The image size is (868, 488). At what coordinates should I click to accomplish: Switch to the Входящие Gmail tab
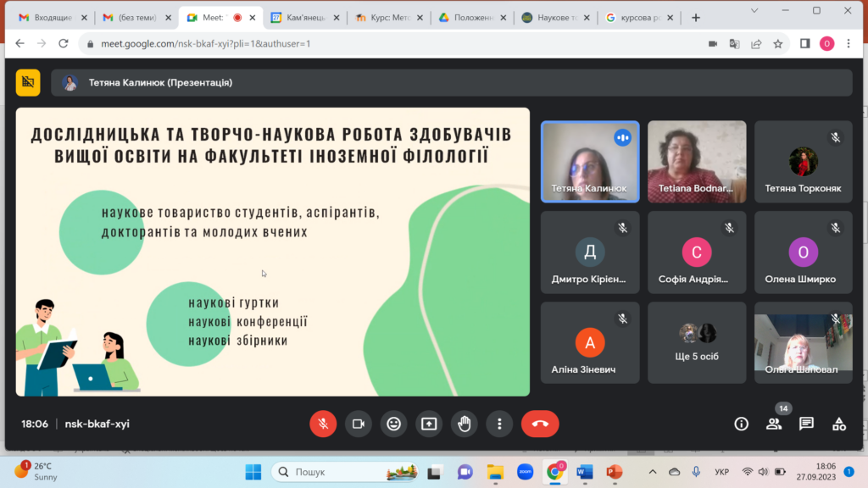click(49, 17)
